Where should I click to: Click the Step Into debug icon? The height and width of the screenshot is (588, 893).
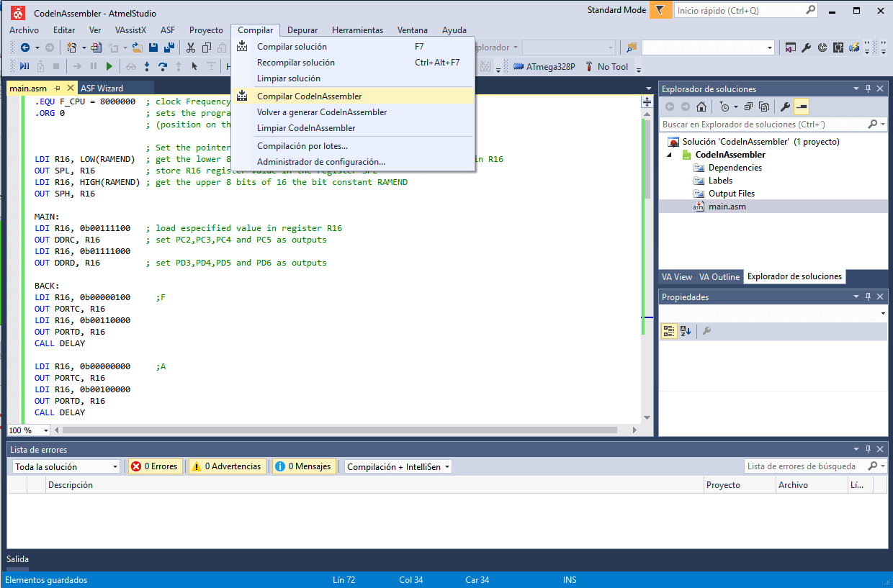pos(147,66)
